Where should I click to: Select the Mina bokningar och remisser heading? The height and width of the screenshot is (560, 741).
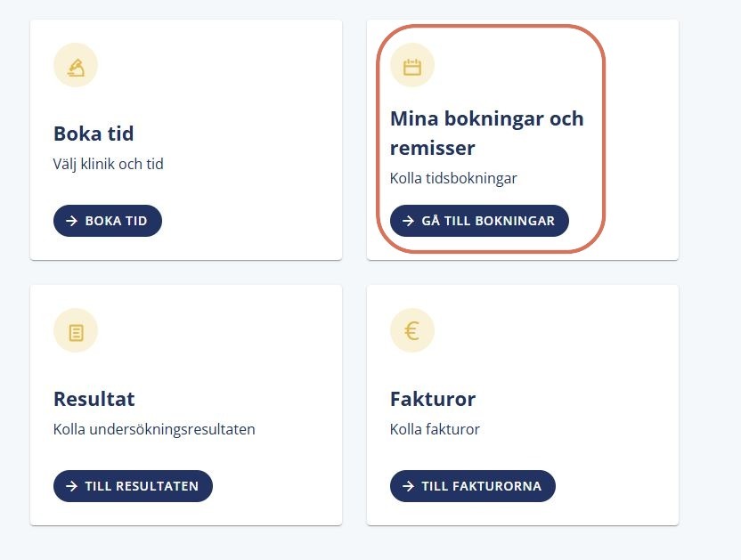(487, 134)
